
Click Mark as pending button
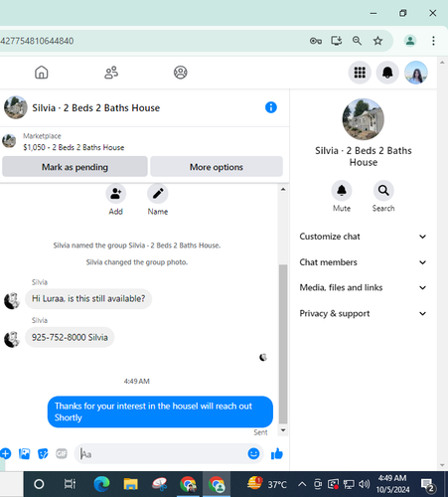pyautogui.click(x=75, y=167)
